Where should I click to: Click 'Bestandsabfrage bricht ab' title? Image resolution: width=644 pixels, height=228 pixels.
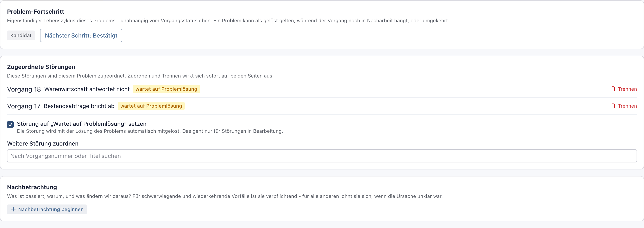click(79, 106)
